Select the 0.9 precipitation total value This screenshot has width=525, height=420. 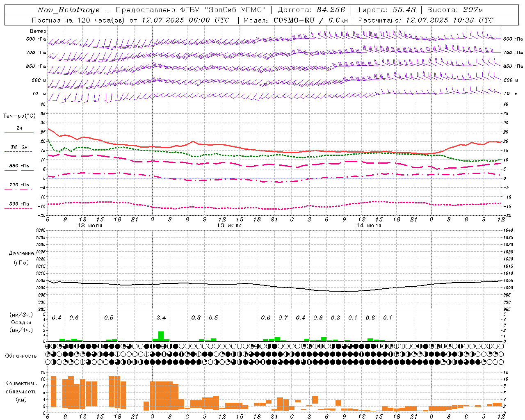(x=318, y=318)
